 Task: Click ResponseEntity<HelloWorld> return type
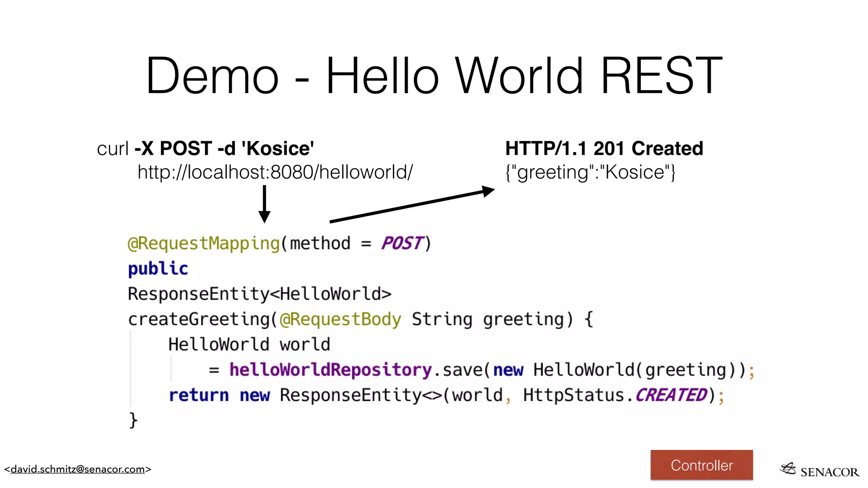(x=259, y=294)
